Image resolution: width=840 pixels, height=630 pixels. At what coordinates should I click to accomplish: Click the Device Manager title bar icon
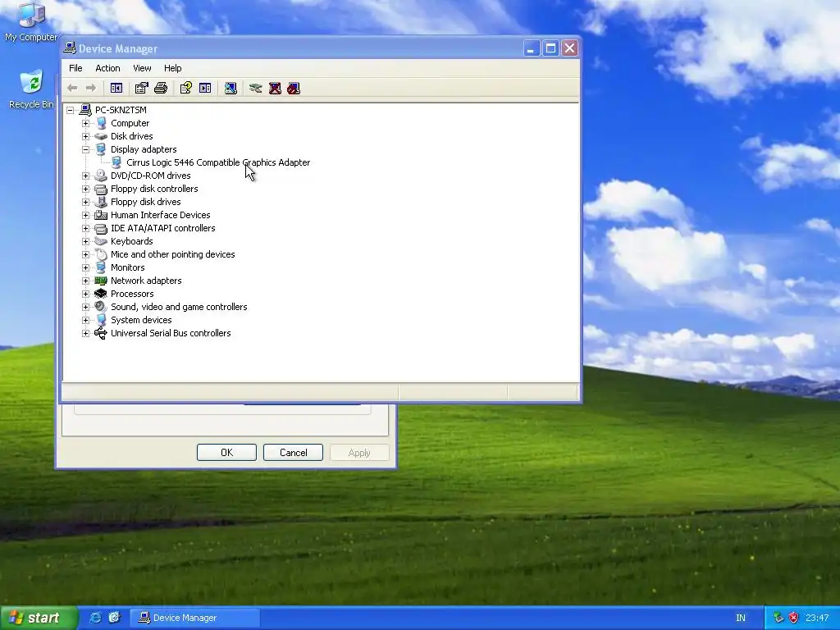pyautogui.click(x=70, y=48)
